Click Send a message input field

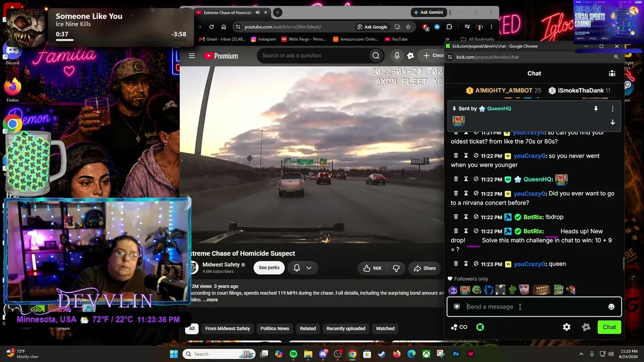[x=534, y=307]
